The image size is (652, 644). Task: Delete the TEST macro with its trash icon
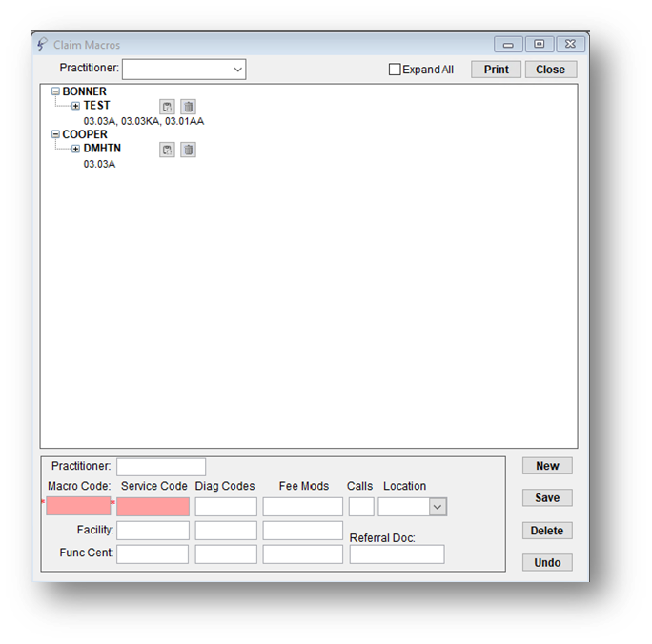coord(189,107)
